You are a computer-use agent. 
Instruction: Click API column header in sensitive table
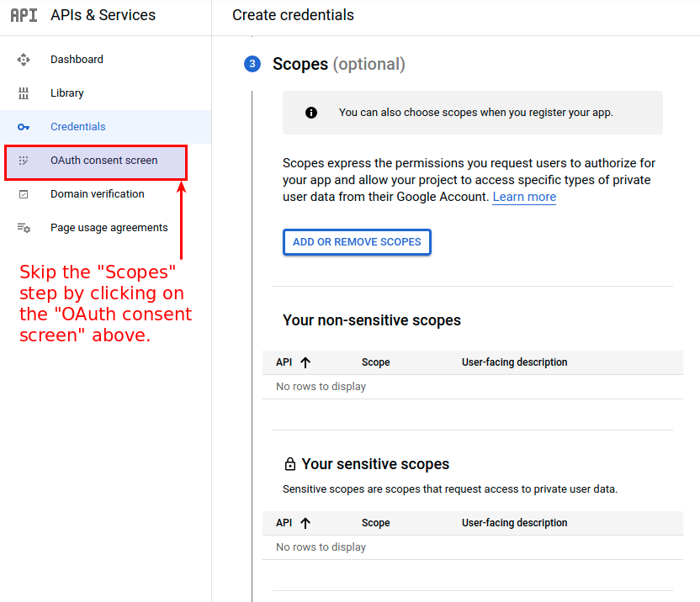click(x=284, y=523)
